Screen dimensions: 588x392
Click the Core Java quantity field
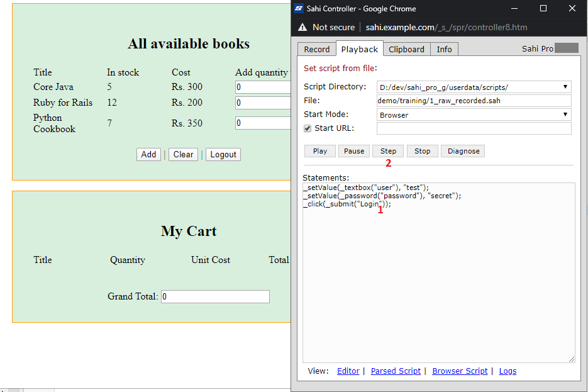coord(263,87)
